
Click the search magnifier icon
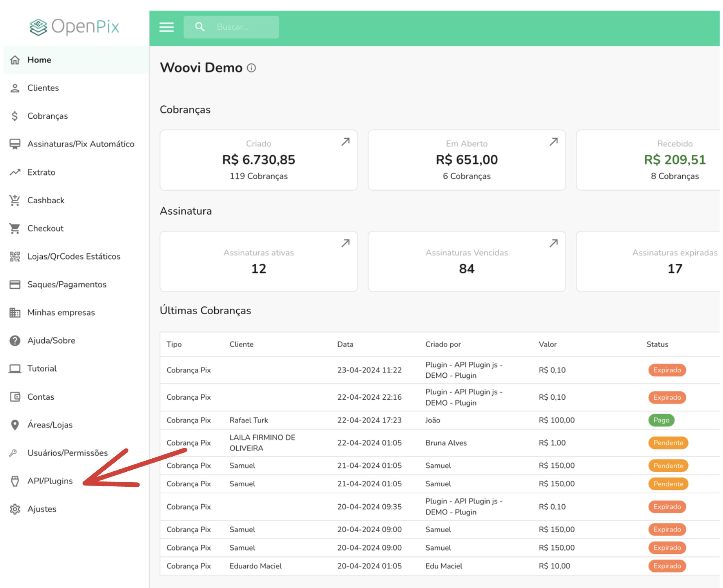200,27
